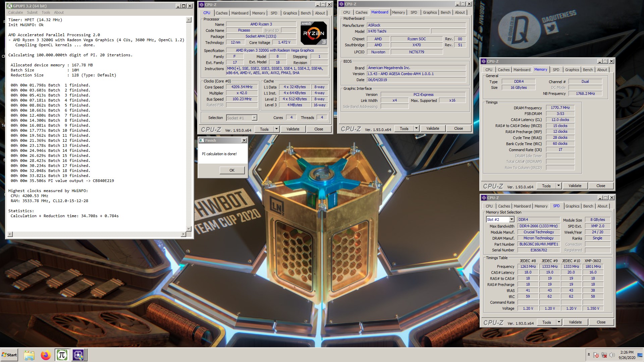644x362 pixels.
Task: Click the Core Speed 4209.54 MHz field
Action: [x=241, y=87]
